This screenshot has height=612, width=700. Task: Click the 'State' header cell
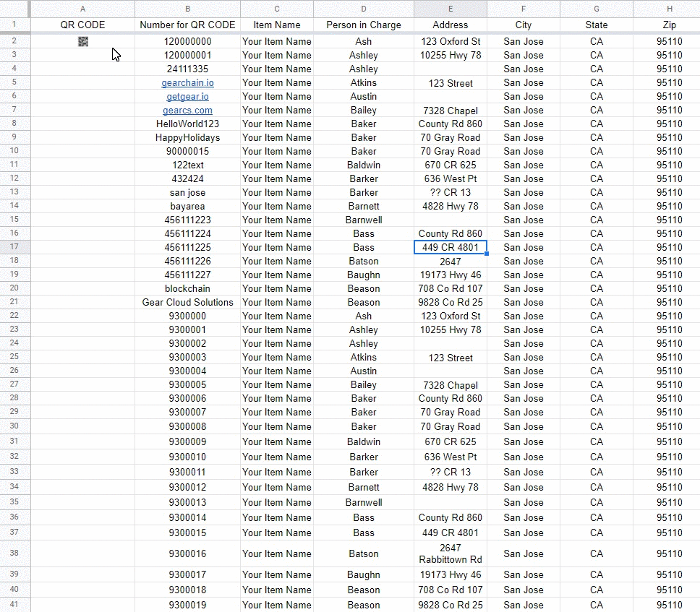point(597,25)
